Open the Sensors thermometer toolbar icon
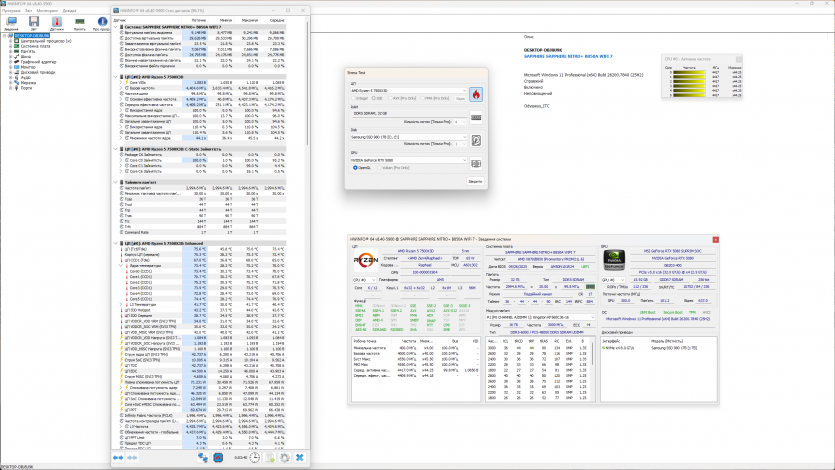 point(59,21)
